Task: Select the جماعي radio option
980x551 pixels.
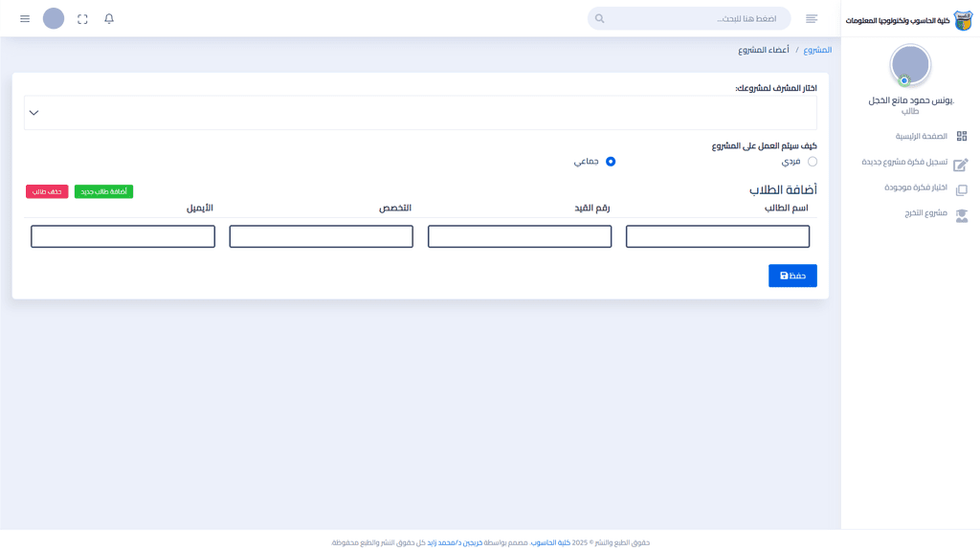Action: [x=611, y=161]
